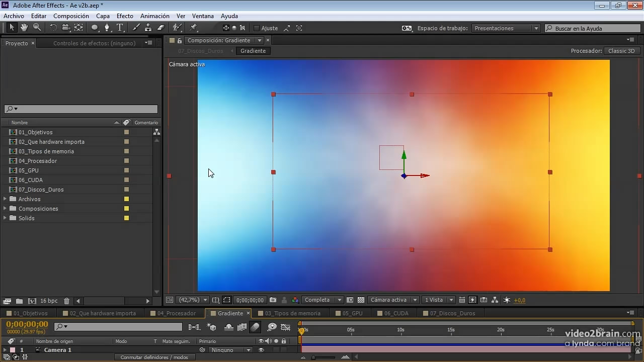Select the Pen tool
644x362 pixels.
(x=107, y=28)
